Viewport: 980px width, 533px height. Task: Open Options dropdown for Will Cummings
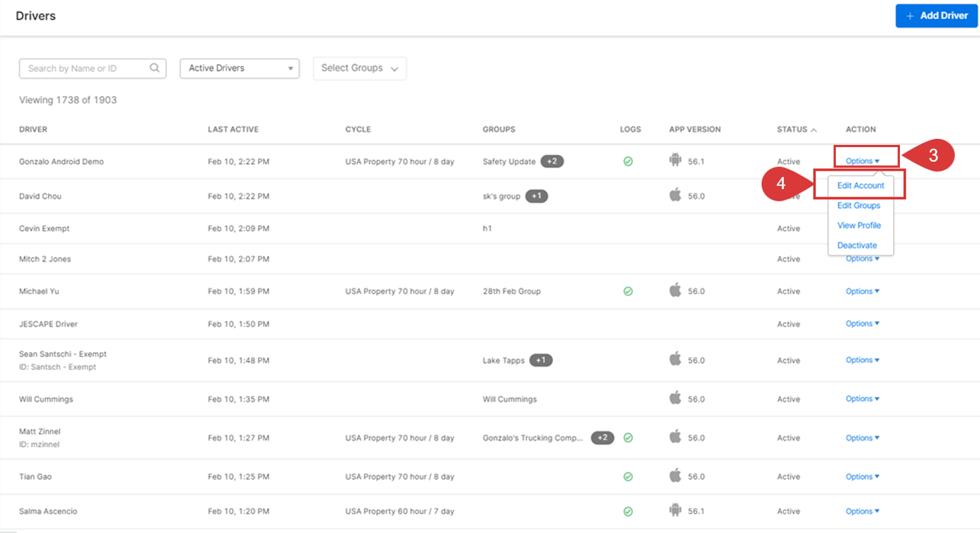[863, 399]
